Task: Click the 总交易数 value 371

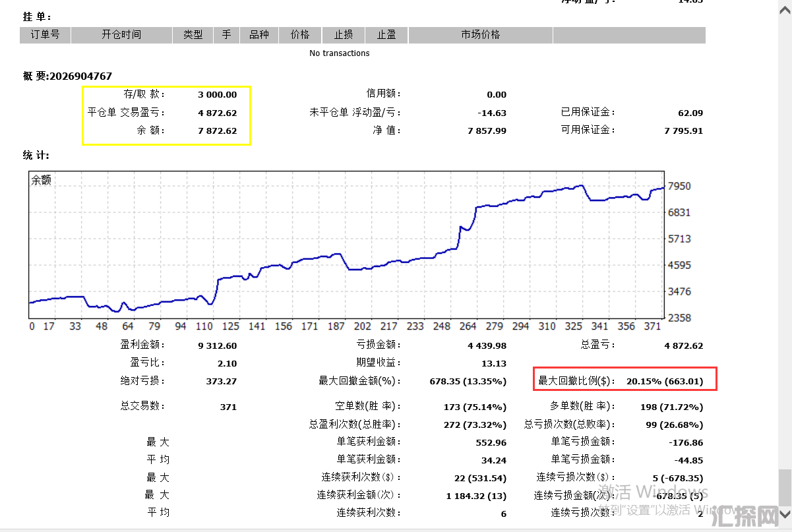Action: (228, 407)
